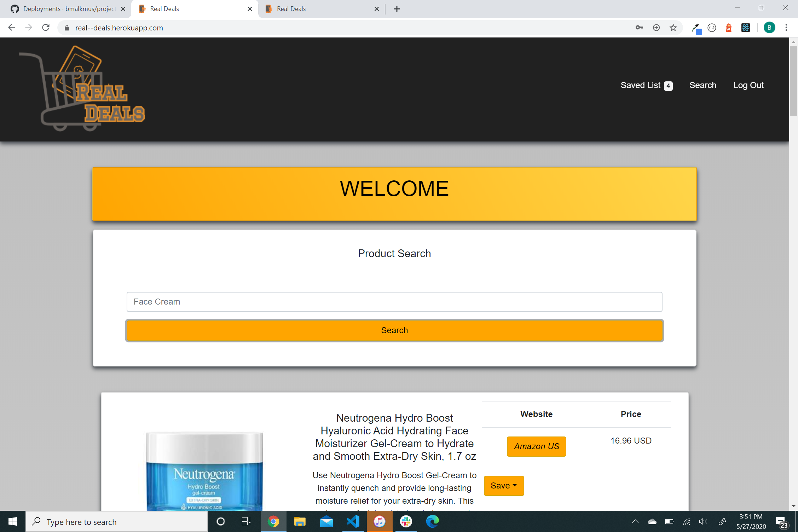Open the pen workspace tray icon
The height and width of the screenshot is (532, 798).
click(x=722, y=522)
